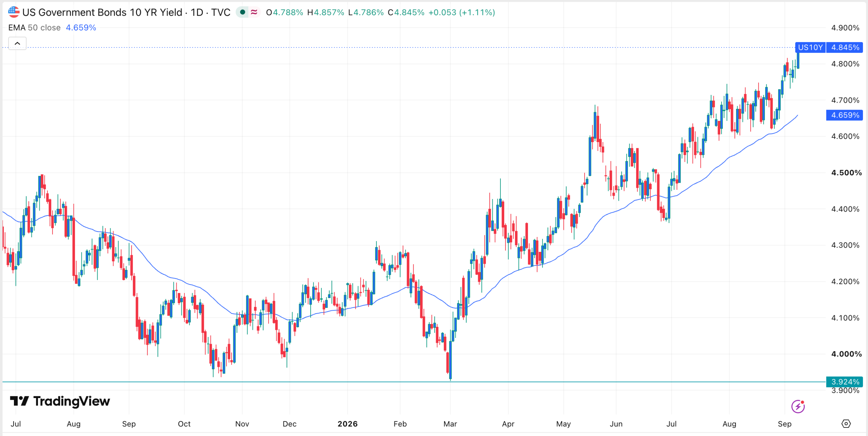The height and width of the screenshot is (436, 868).
Task: Click the 2026 label on time axis
Action: tap(348, 424)
